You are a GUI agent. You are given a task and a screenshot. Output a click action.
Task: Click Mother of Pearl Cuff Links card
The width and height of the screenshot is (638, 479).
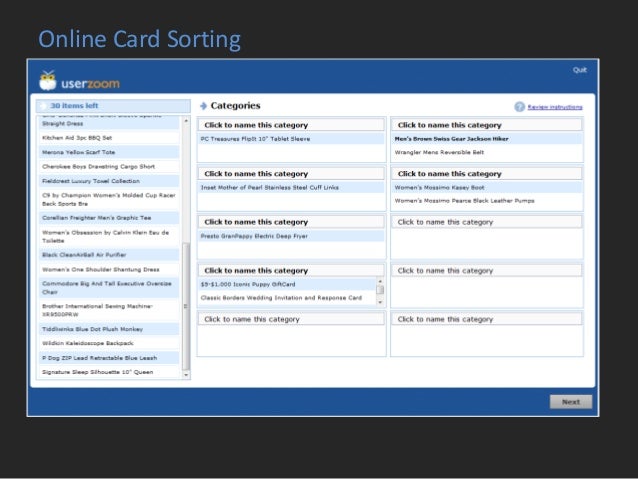(x=291, y=188)
